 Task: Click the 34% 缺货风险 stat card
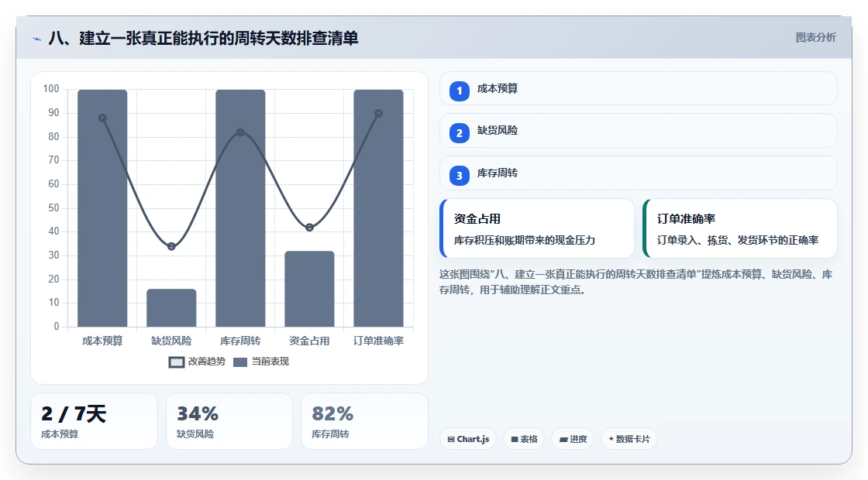tap(229, 421)
